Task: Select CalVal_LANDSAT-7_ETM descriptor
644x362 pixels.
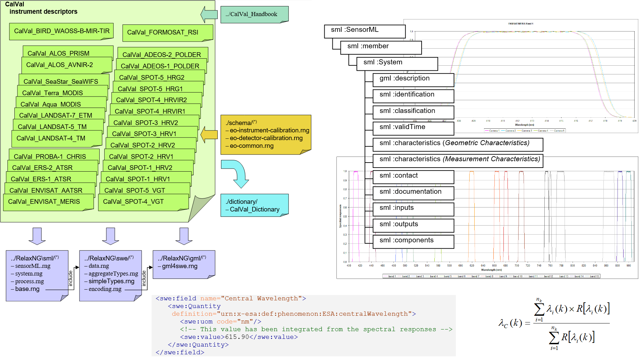Action: coord(60,115)
